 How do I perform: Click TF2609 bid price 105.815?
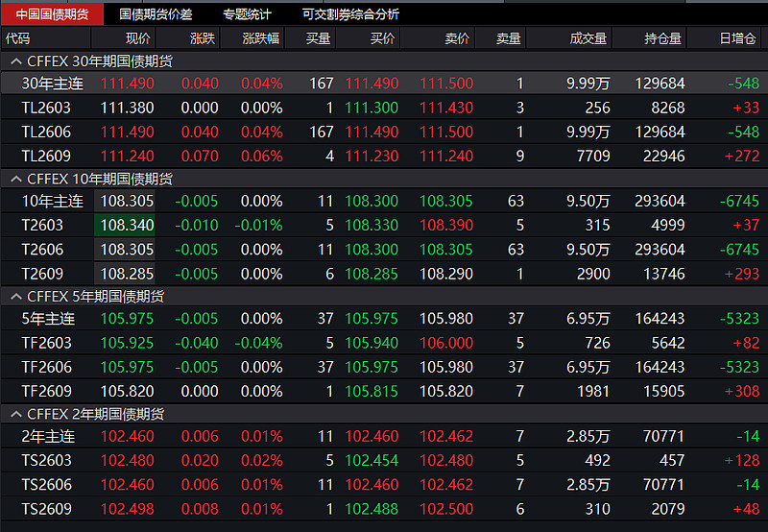click(x=372, y=391)
